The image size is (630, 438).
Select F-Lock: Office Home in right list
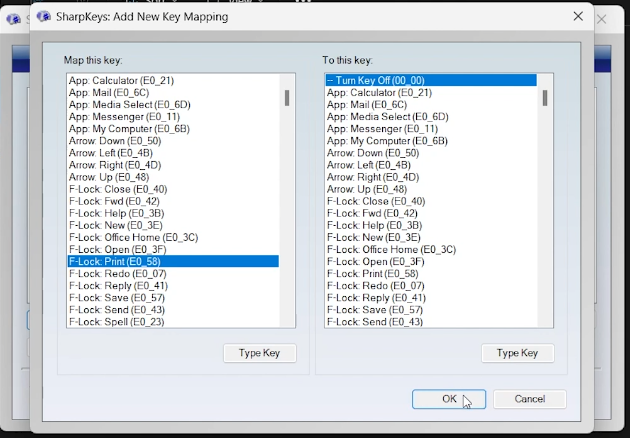[x=391, y=249]
